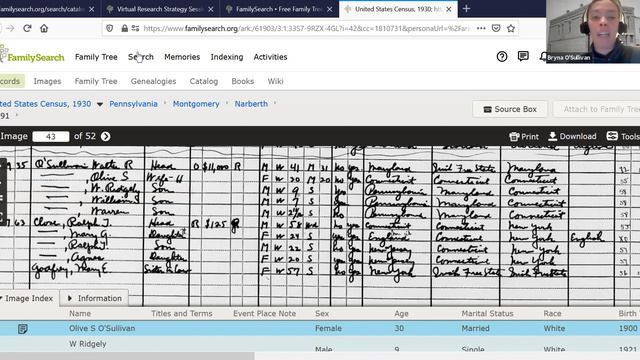640x360 pixels.
Task: Select the Family Tree search sub-tab
Action: (x=96, y=81)
